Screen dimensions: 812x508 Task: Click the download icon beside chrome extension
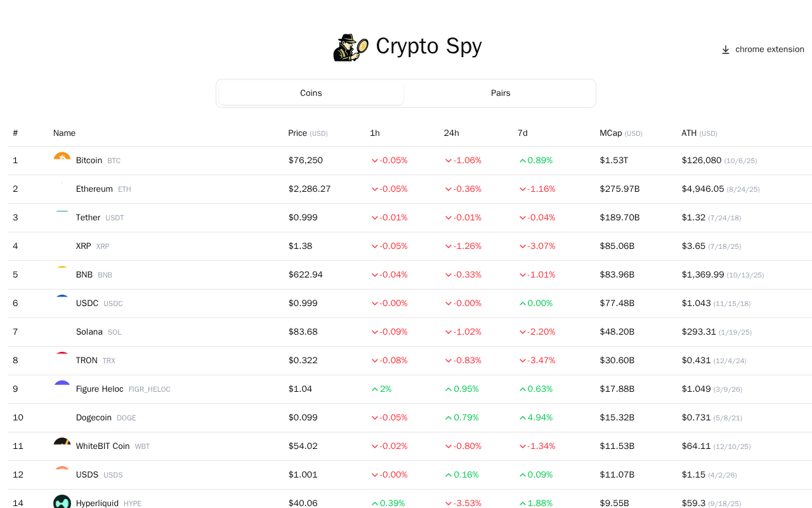[726, 50]
